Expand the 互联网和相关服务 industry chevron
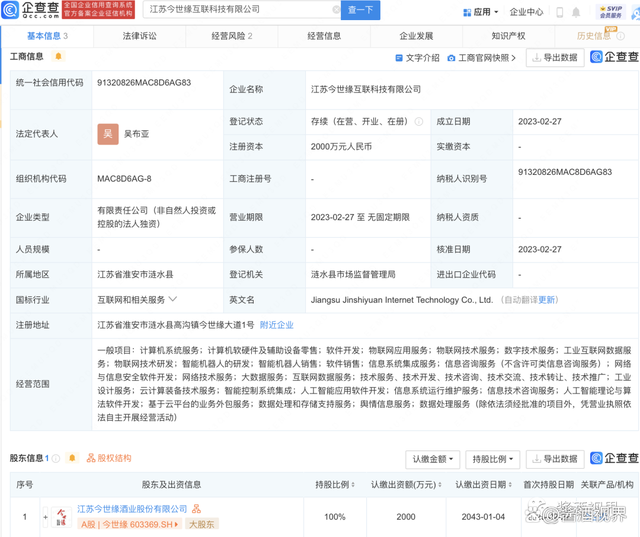This screenshot has height=537, width=640. (x=173, y=299)
